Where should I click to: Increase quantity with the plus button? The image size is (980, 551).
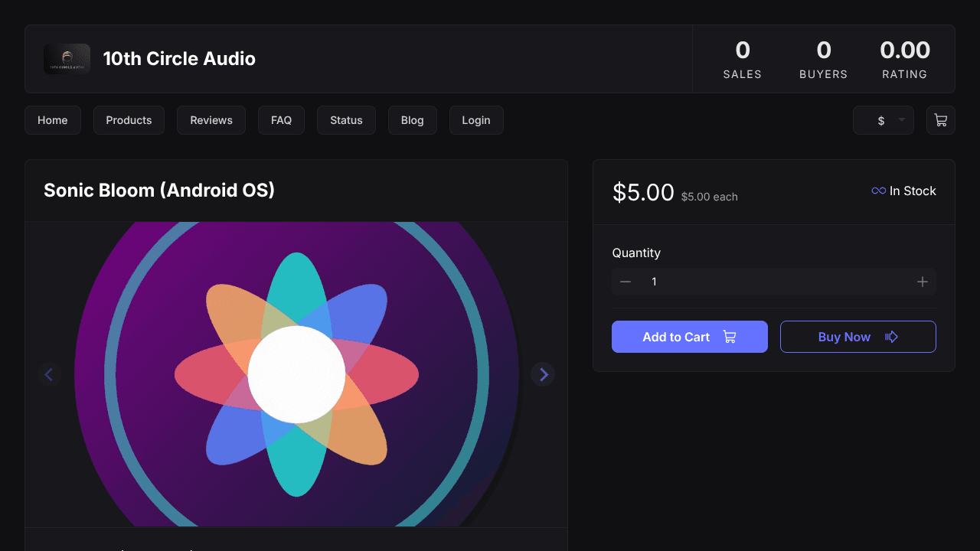click(923, 282)
